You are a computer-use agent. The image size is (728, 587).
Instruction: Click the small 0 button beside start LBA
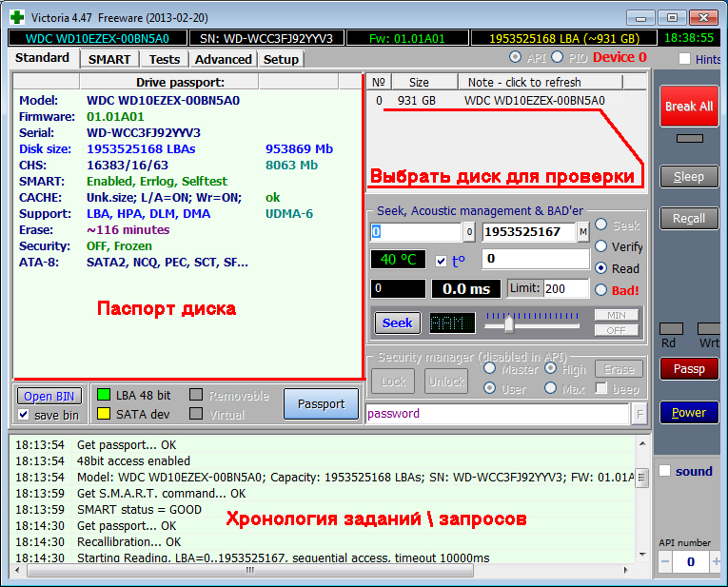tap(469, 231)
